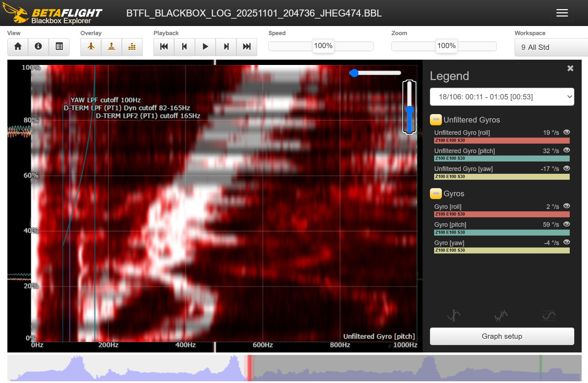The height and width of the screenshot is (383, 588).
Task: Hide the Unfiltered Gyro [yaw] trace
Action: coord(566,169)
